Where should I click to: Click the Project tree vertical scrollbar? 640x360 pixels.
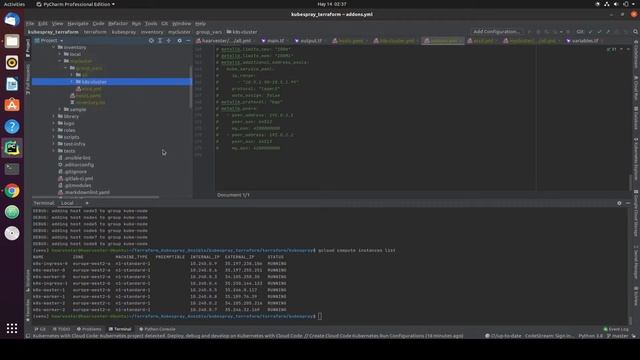191,87
